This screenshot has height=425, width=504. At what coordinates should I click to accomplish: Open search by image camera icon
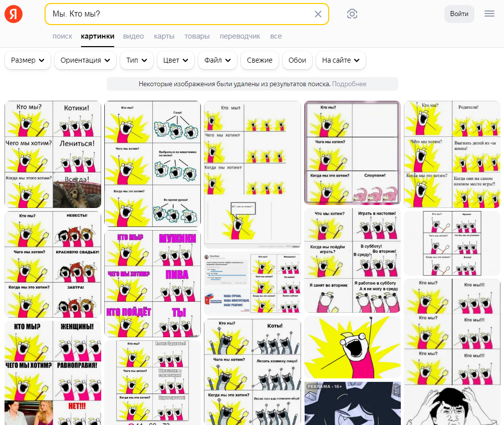point(352,14)
